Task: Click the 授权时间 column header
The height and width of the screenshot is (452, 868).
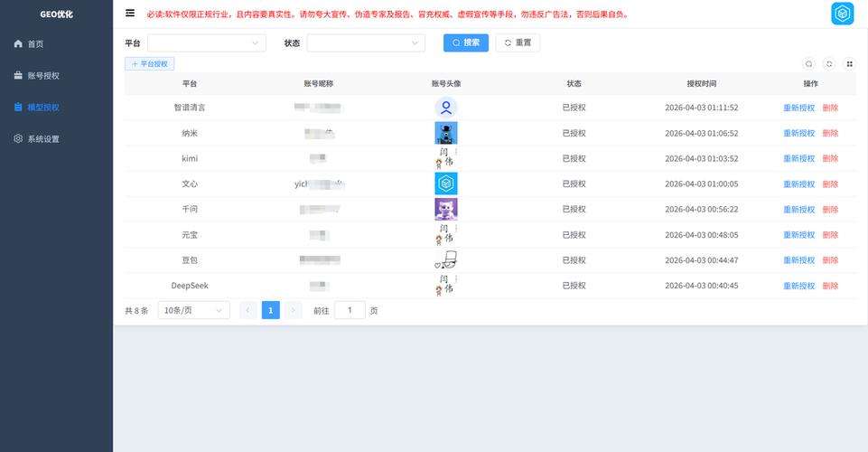Action: (x=702, y=84)
